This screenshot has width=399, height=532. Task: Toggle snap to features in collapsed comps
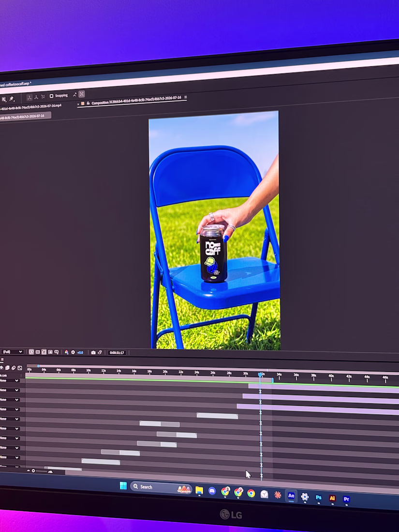point(82,94)
